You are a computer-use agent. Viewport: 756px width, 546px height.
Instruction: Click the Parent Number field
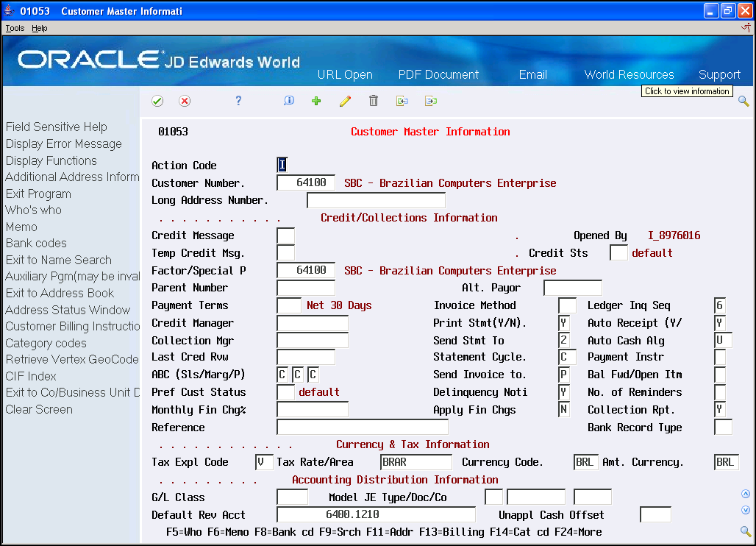pyautogui.click(x=306, y=288)
